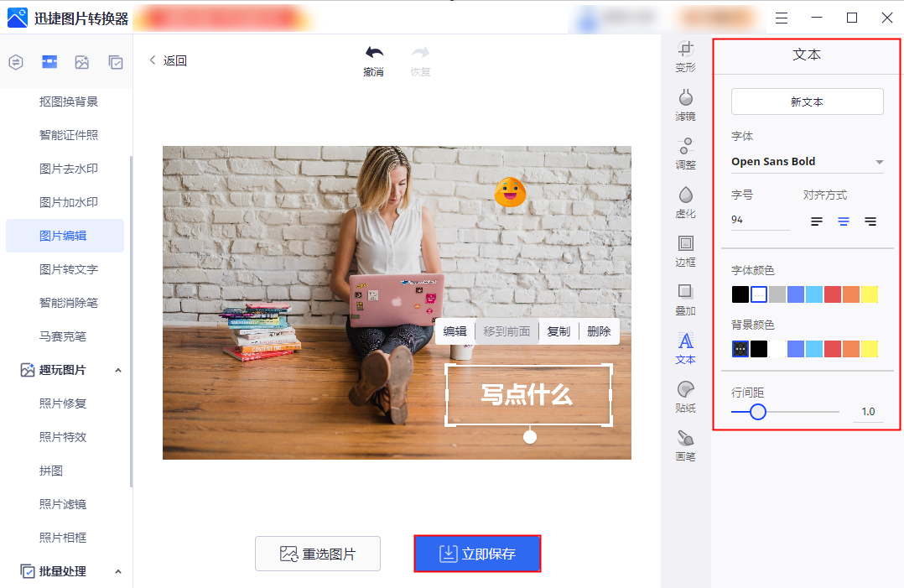The width and height of the screenshot is (904, 588).
Task: Set text alignment to center
Action: 844,221
